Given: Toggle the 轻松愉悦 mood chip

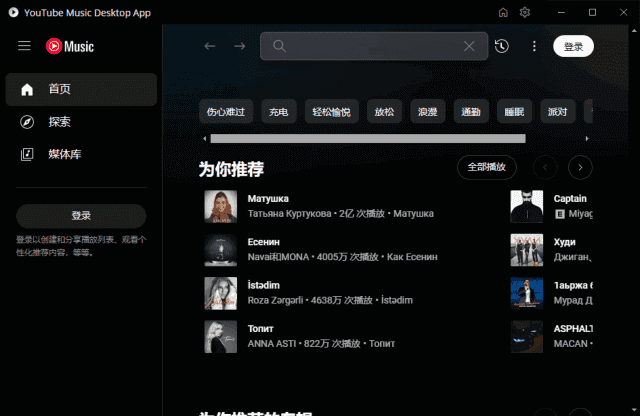Looking at the screenshot, I should coord(331,111).
